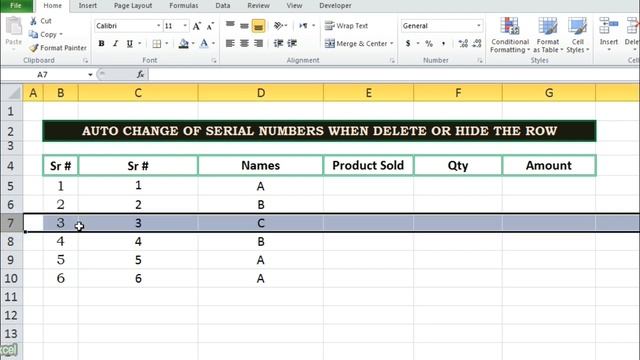The height and width of the screenshot is (360, 640).
Task: Open Font dialog launcher
Action: point(213,61)
